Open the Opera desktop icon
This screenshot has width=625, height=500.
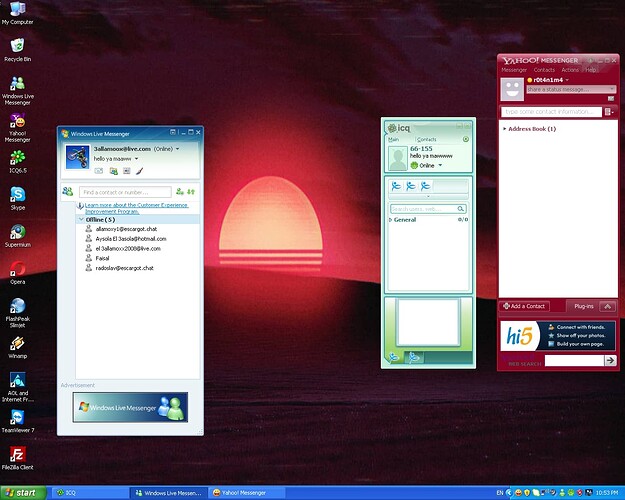click(18, 272)
